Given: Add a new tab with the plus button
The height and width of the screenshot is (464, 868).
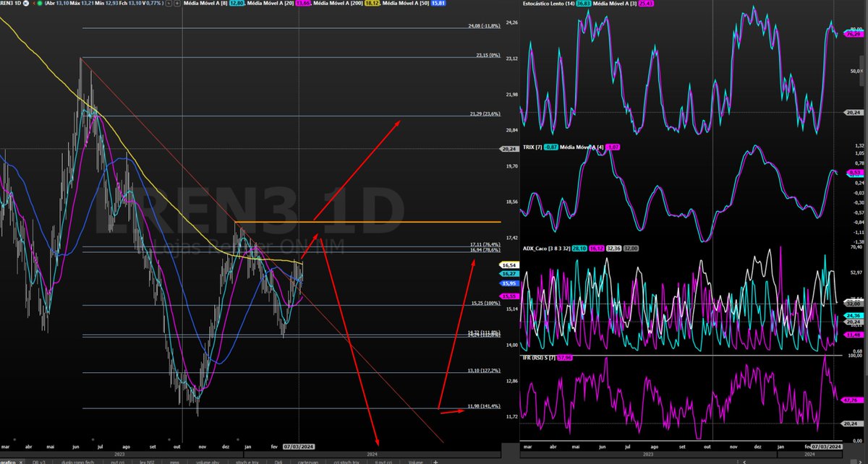Looking at the screenshot, I should [x=436, y=460].
